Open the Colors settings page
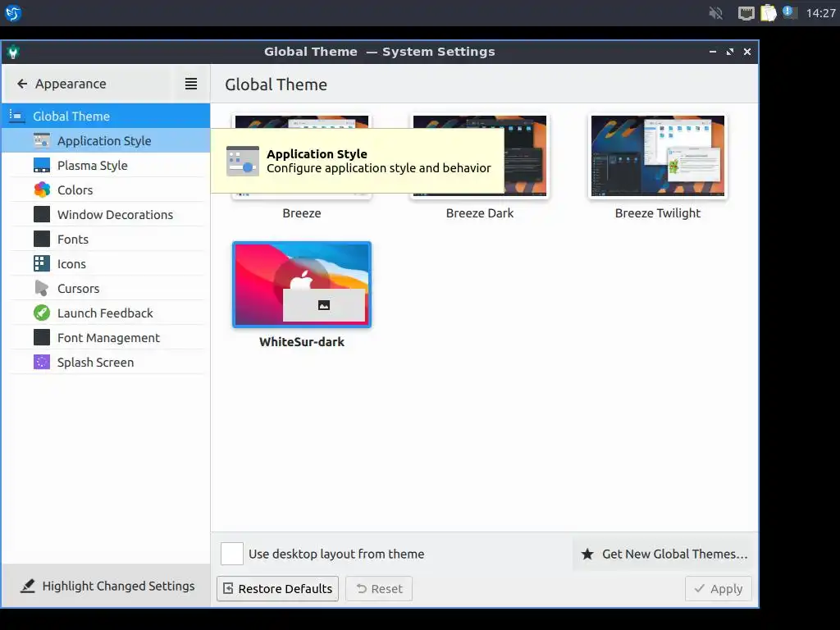The width and height of the screenshot is (840, 630). coord(106,189)
